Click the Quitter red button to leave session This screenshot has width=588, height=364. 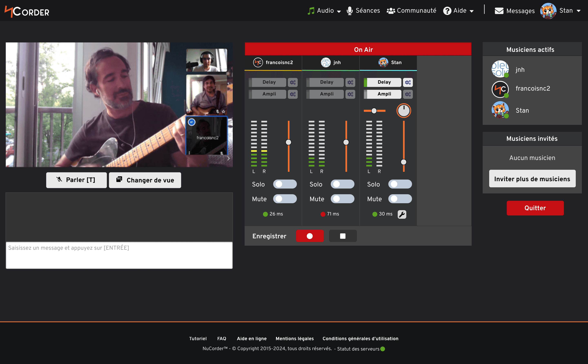536,208
